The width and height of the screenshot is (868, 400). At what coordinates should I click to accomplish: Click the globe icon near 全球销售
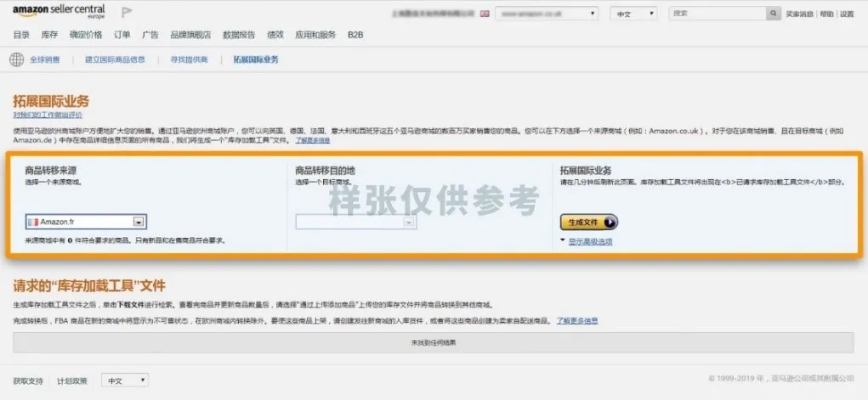tap(17, 59)
